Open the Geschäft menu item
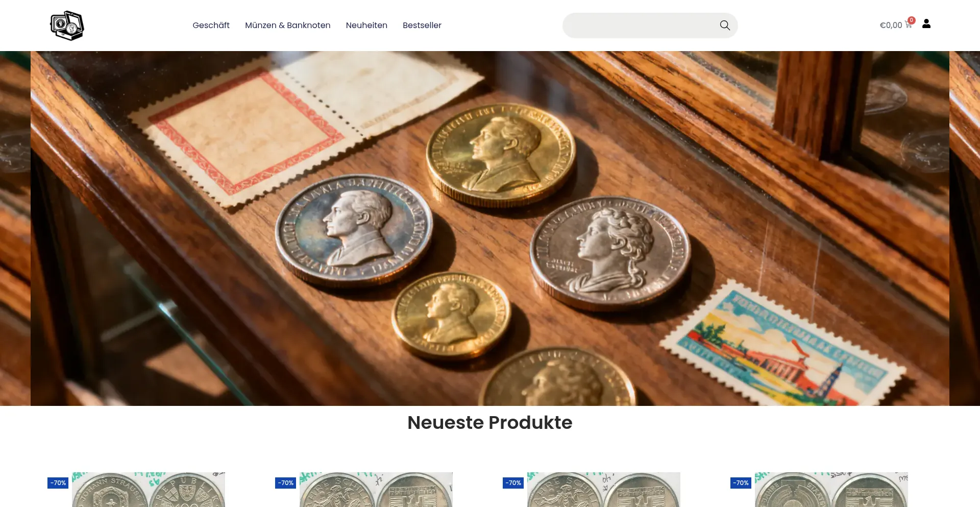Image resolution: width=980 pixels, height=507 pixels. coord(211,26)
